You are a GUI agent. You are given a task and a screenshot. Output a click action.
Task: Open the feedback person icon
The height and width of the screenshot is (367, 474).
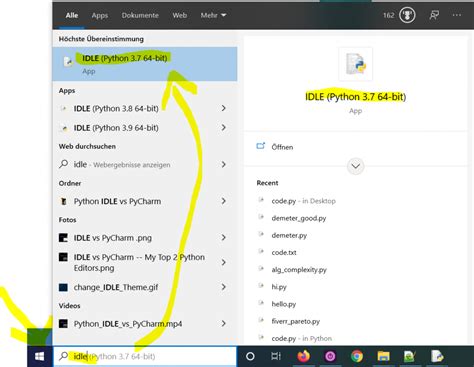pos(434,15)
